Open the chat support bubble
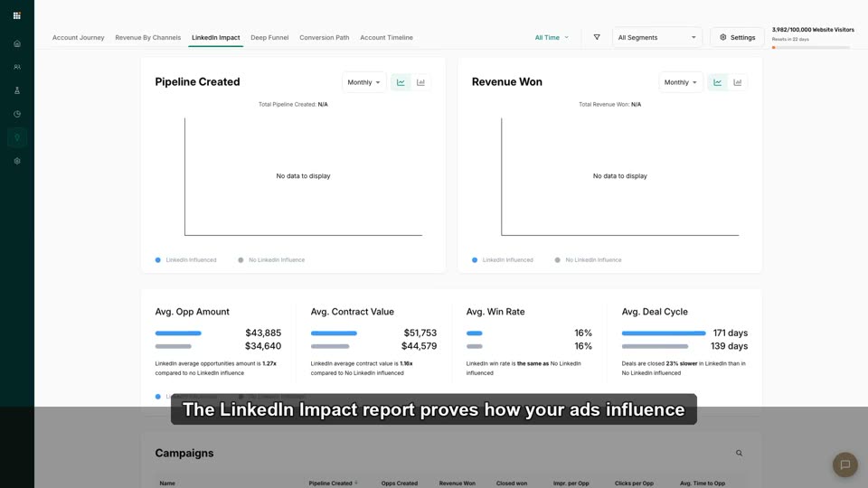The width and height of the screenshot is (868, 488). point(844,465)
